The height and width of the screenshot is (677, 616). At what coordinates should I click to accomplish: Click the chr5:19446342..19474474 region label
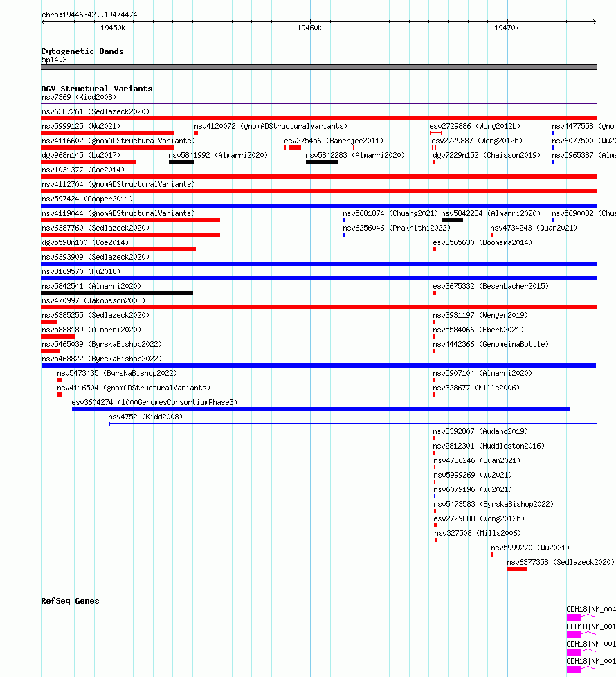click(89, 15)
